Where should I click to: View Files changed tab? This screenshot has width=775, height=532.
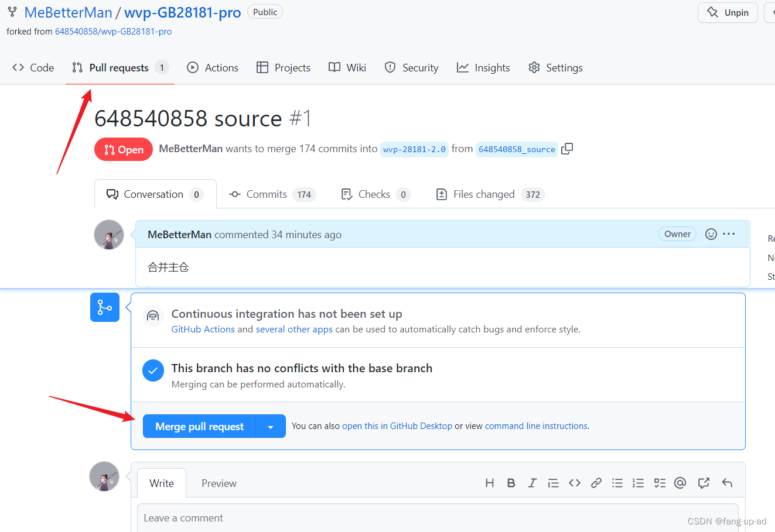tap(490, 194)
